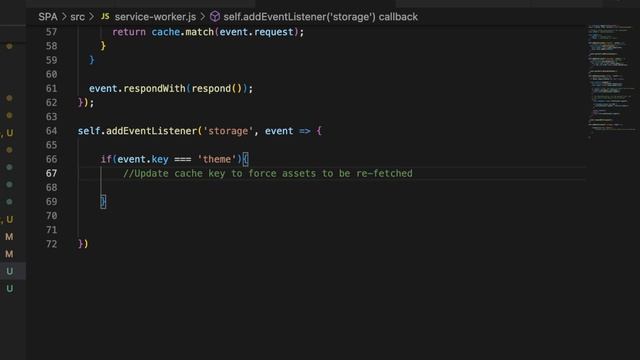Click the M status marker just above the highlighted U row
Screen dimensions: 640x360
9,254
